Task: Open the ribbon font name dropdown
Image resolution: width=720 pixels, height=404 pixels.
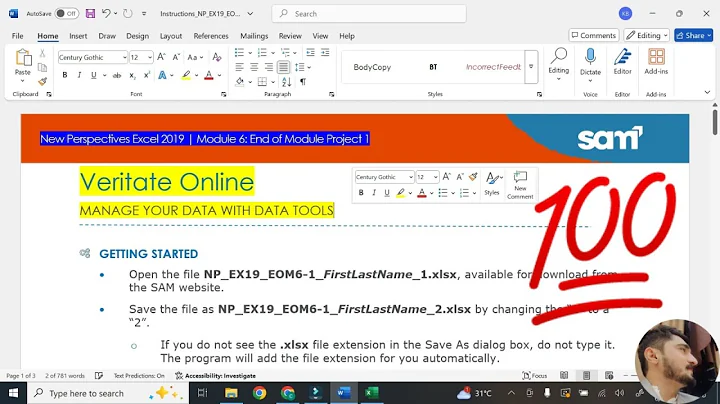Action: click(x=124, y=57)
